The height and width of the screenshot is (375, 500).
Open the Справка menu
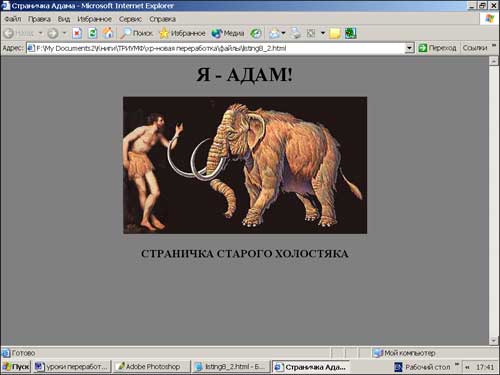[162, 19]
